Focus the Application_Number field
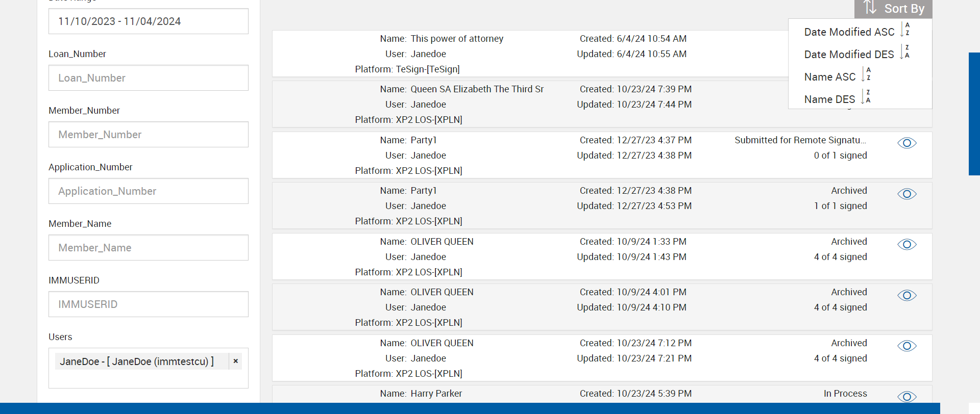Viewport: 980px width, 414px height. click(148, 191)
